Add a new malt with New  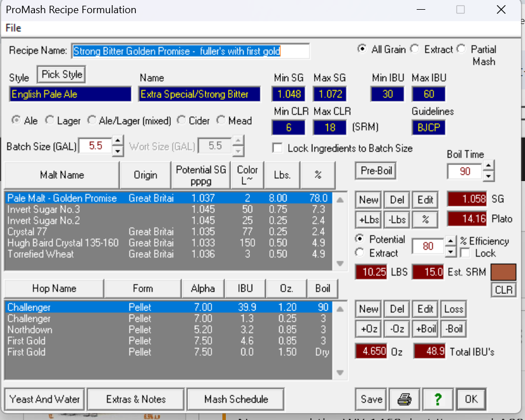(x=369, y=200)
